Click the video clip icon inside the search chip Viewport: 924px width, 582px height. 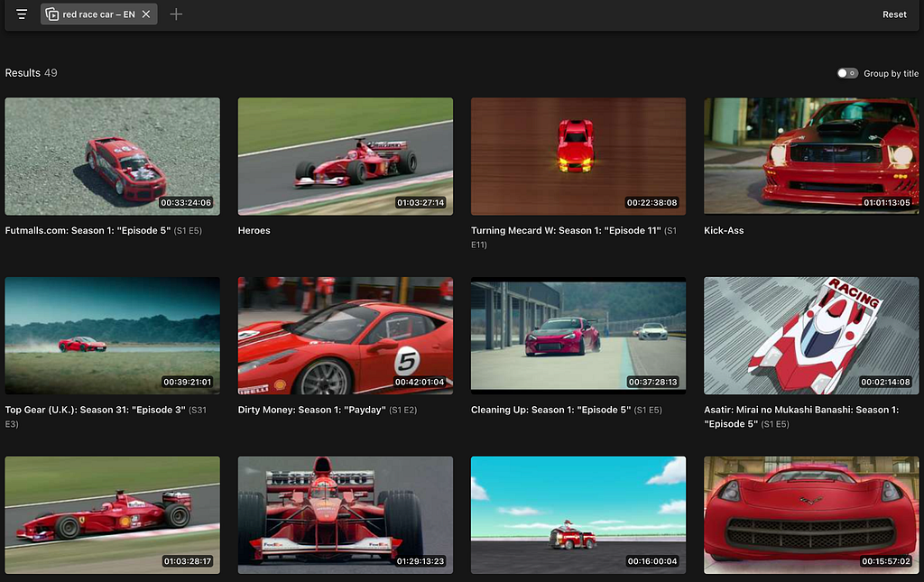51,14
